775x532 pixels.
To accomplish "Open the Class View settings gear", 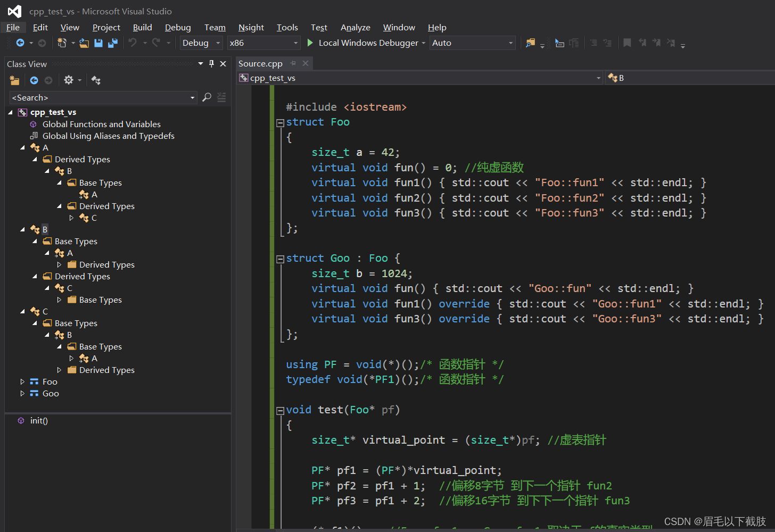I will (x=69, y=80).
